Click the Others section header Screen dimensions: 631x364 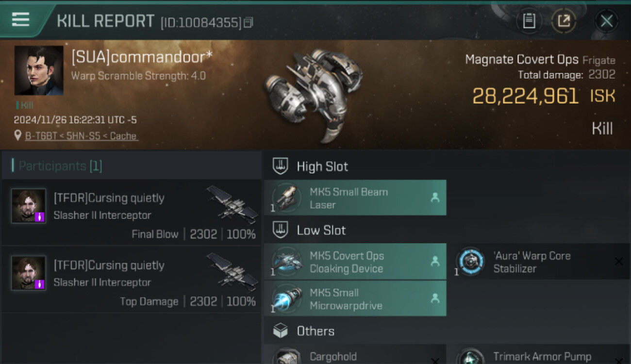click(x=315, y=331)
